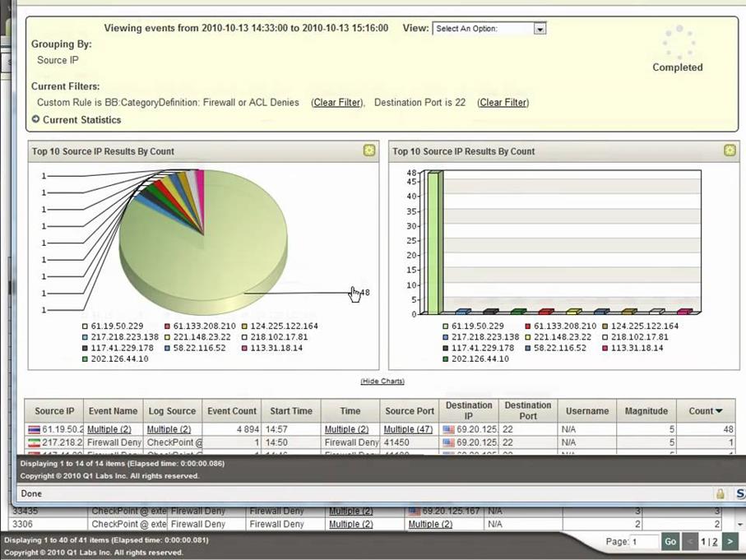Click the Username column header
Screen dimensions: 746x560
pyautogui.click(x=587, y=411)
